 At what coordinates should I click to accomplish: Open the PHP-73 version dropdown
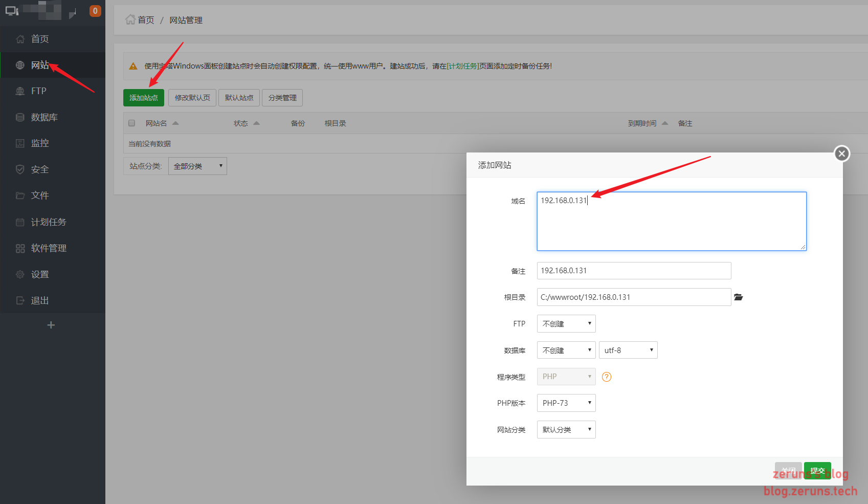(566, 403)
